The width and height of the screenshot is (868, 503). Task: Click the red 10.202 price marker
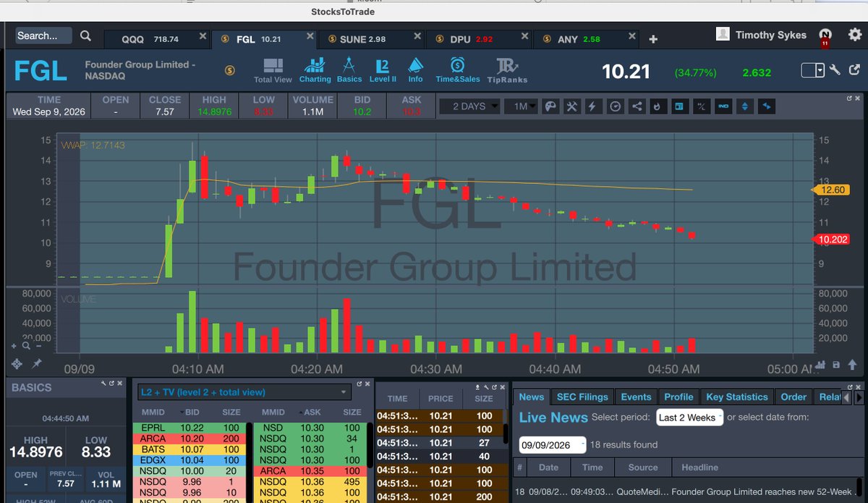(x=833, y=239)
